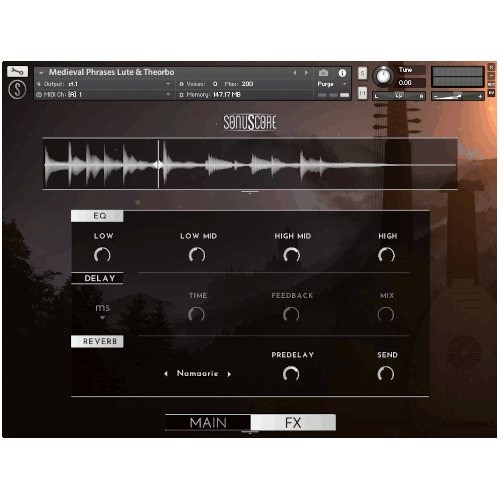
Task: Click the Delay Mix knob
Action: [x=386, y=314]
